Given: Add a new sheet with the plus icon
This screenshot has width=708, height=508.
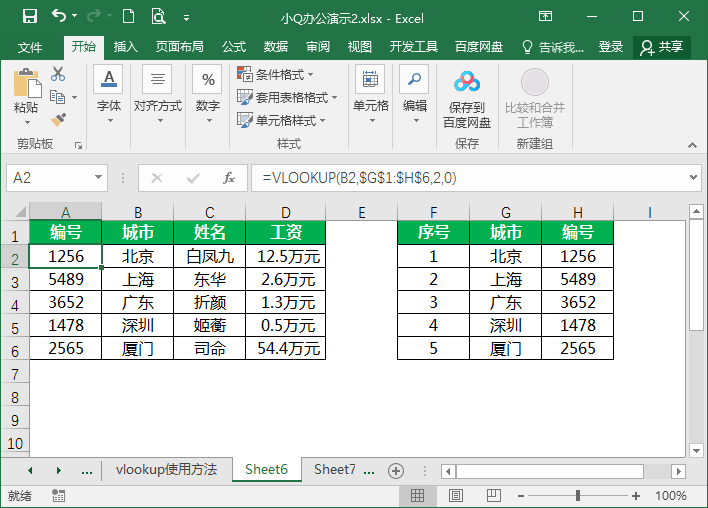Looking at the screenshot, I should [396, 471].
